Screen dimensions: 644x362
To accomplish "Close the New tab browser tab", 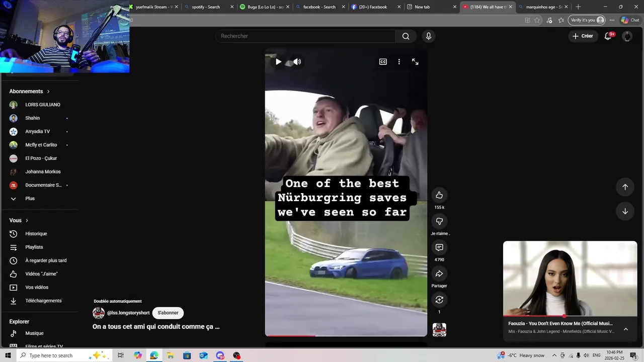I will pyautogui.click(x=455, y=7).
